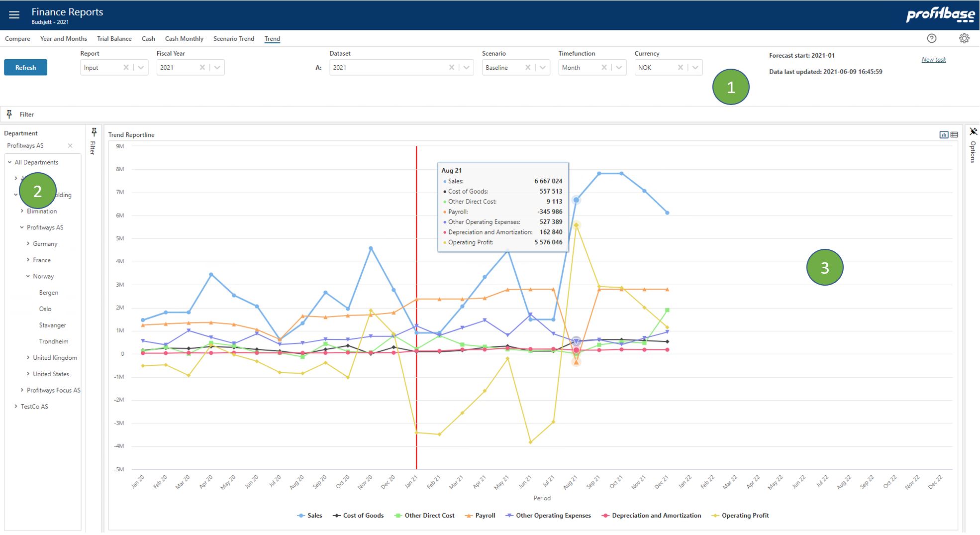980x535 pixels.
Task: Select Trondheim department
Action: [54, 341]
